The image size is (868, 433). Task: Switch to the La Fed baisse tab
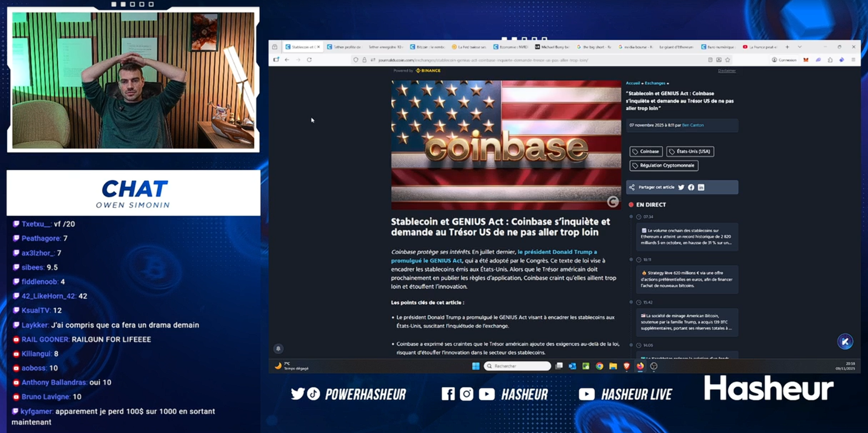click(x=469, y=47)
